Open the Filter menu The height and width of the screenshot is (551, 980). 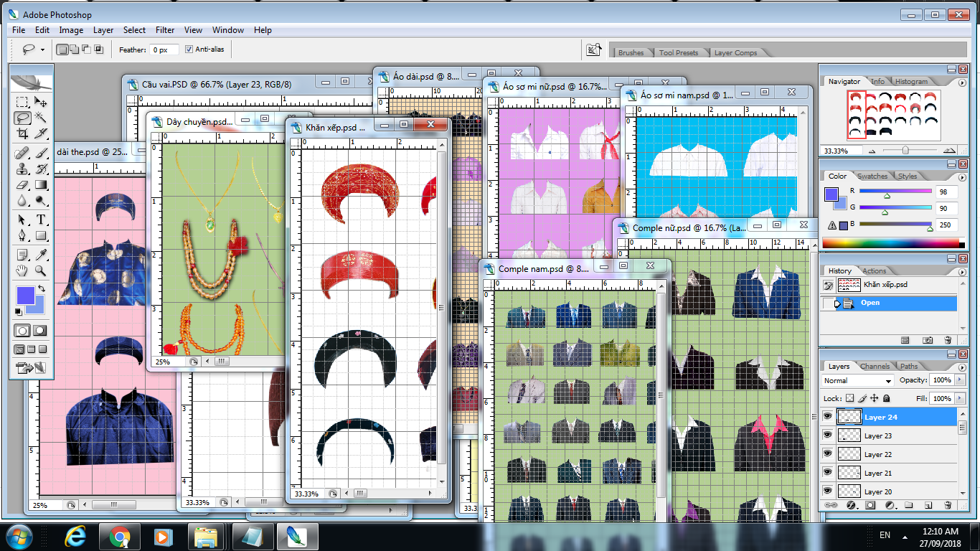pos(165,30)
